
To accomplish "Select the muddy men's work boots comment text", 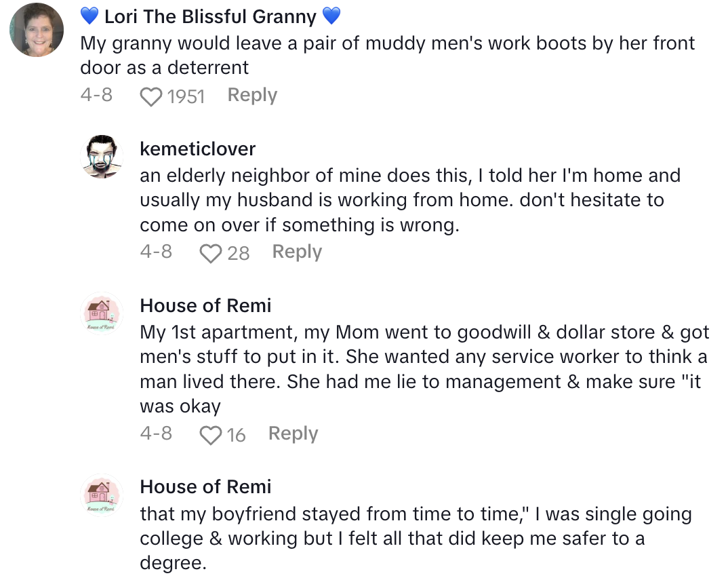I will click(x=387, y=55).
